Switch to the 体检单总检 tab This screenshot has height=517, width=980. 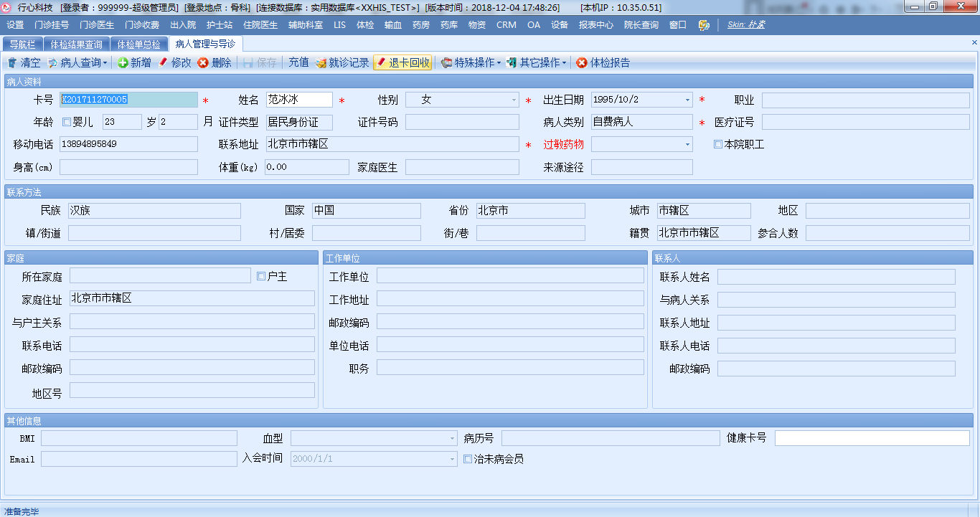point(139,44)
